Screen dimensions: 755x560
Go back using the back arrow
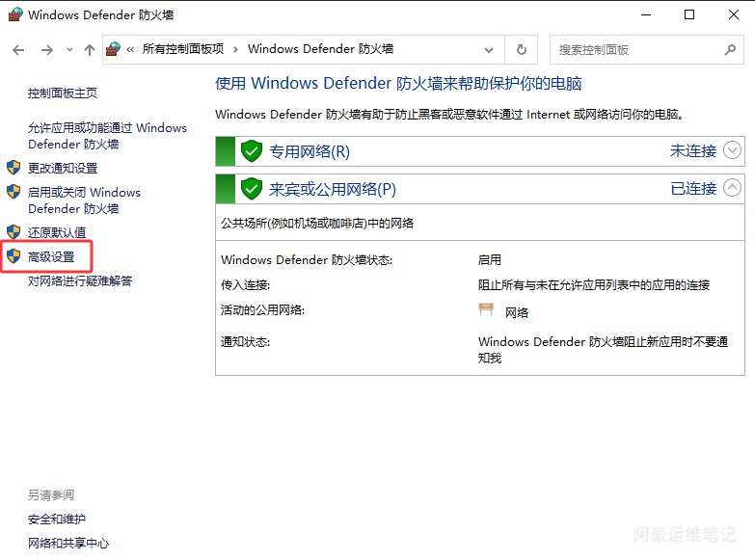point(18,50)
